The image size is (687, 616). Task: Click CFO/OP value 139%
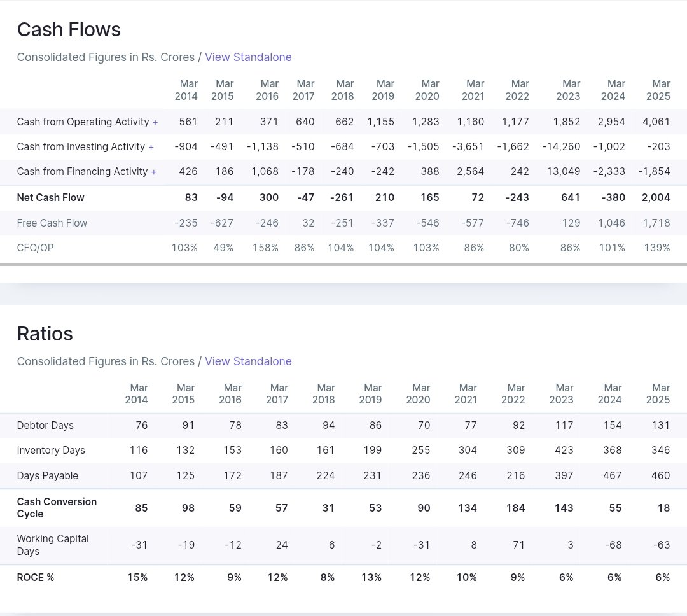[656, 248]
